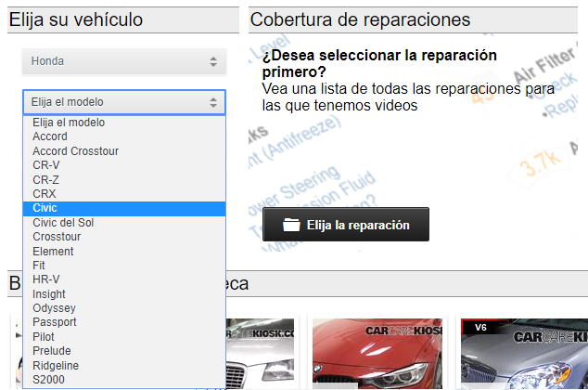Screen dimensions: 588x390
Task: Select the Fit model
Action: coord(124,266)
